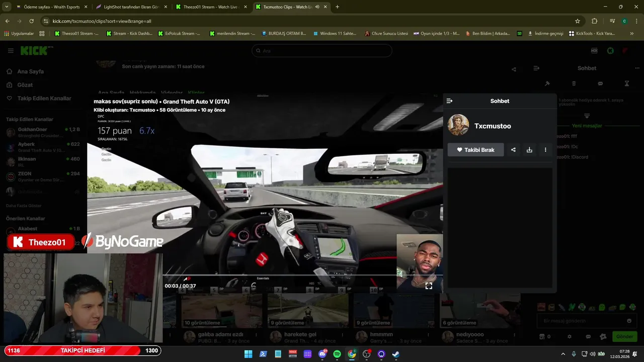Open emoji picker in chat input
644x362 pixels.
[x=629, y=321]
